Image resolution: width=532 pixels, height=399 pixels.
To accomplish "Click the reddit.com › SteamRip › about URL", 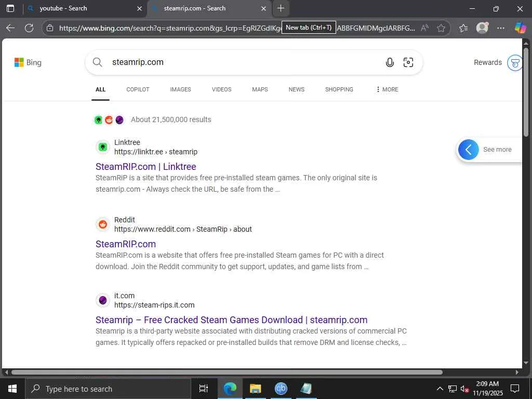I will pyautogui.click(x=183, y=229).
